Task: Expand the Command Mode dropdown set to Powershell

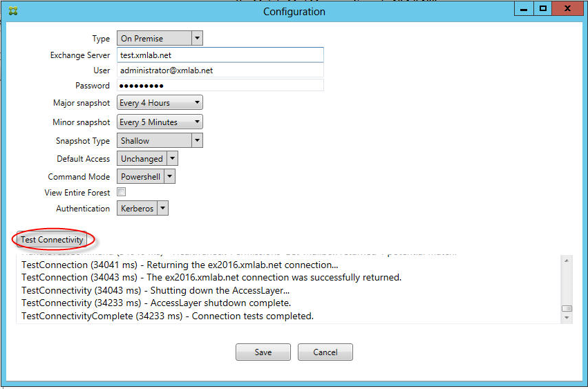Action: (146, 177)
